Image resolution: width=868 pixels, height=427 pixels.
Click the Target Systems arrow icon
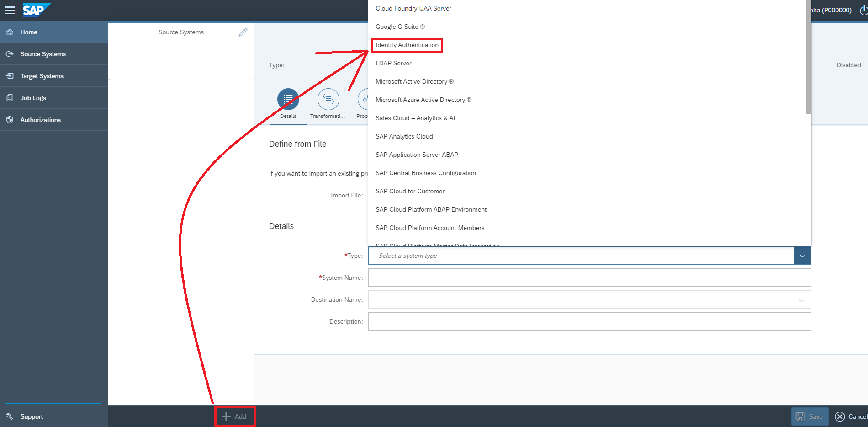pos(10,76)
